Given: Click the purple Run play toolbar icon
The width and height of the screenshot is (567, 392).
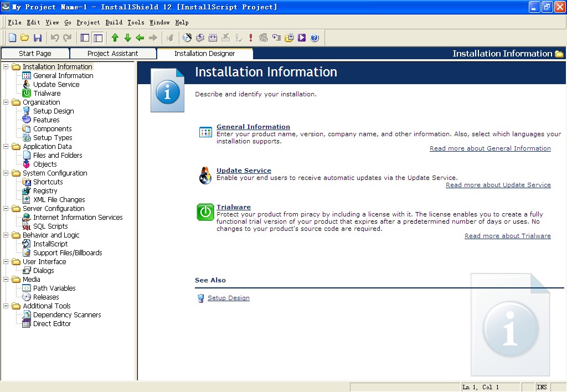Looking at the screenshot, I should [302, 38].
